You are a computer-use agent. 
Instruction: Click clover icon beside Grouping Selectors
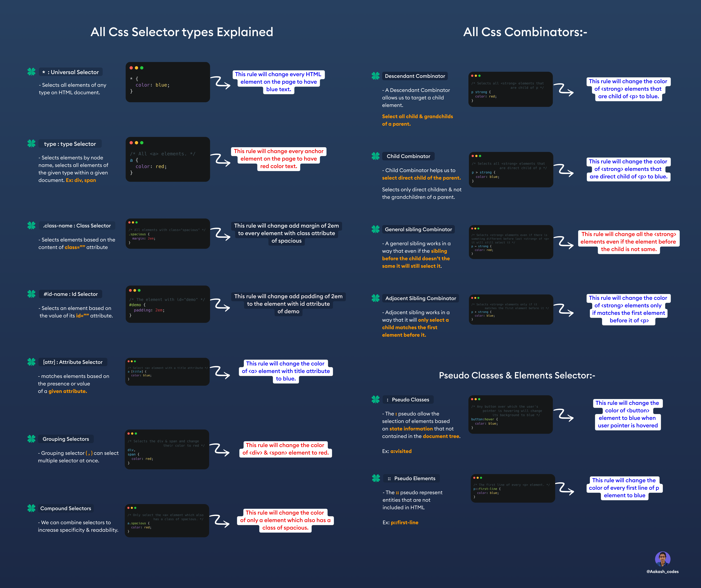(x=31, y=439)
